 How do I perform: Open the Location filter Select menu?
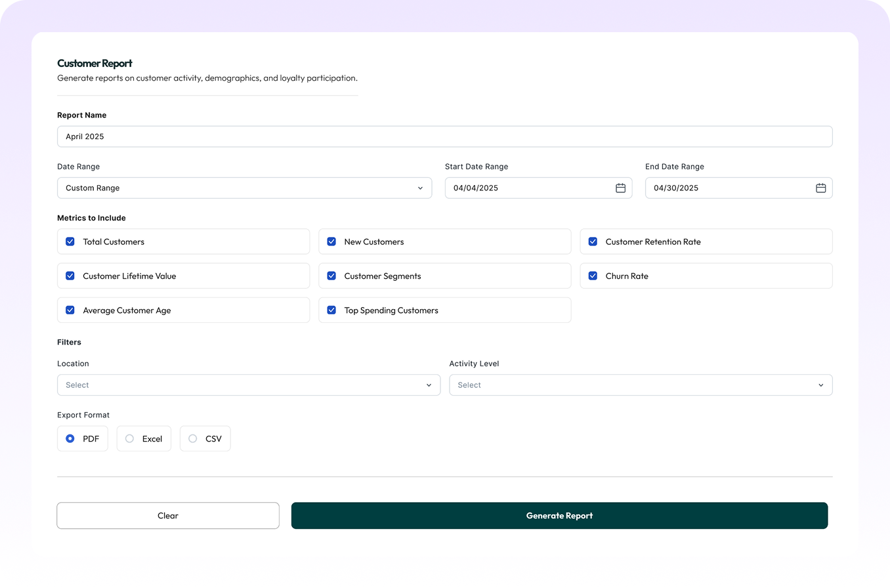(x=248, y=385)
